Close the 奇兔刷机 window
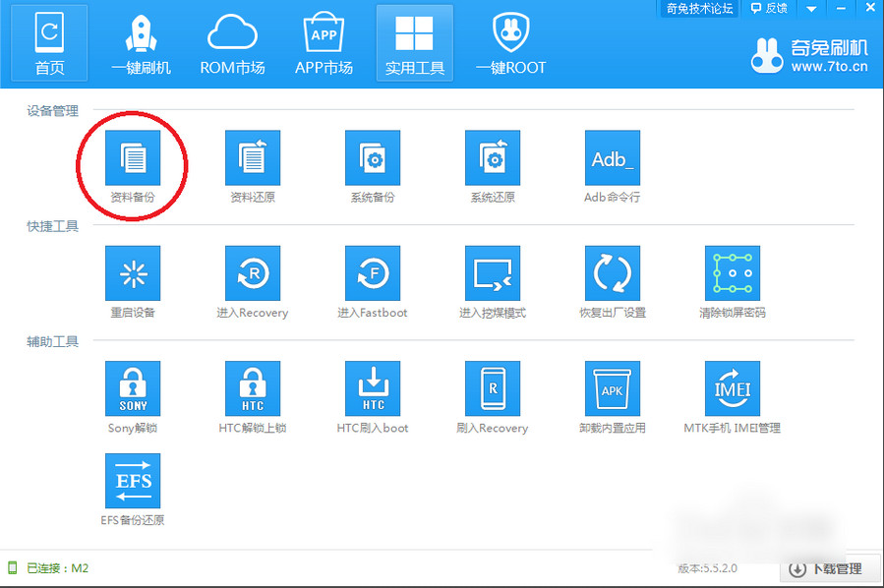Image resolution: width=884 pixels, height=588 pixels. [870, 9]
